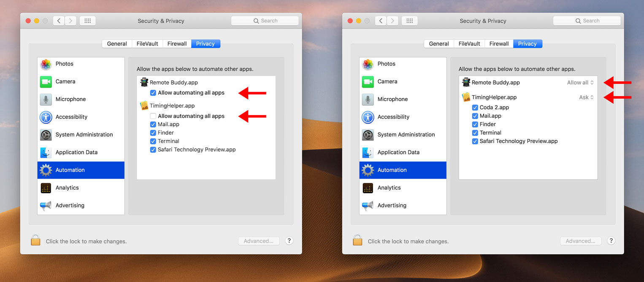Click the Advanced button in right window
Viewport: 644px width, 282px height.
pyautogui.click(x=581, y=241)
